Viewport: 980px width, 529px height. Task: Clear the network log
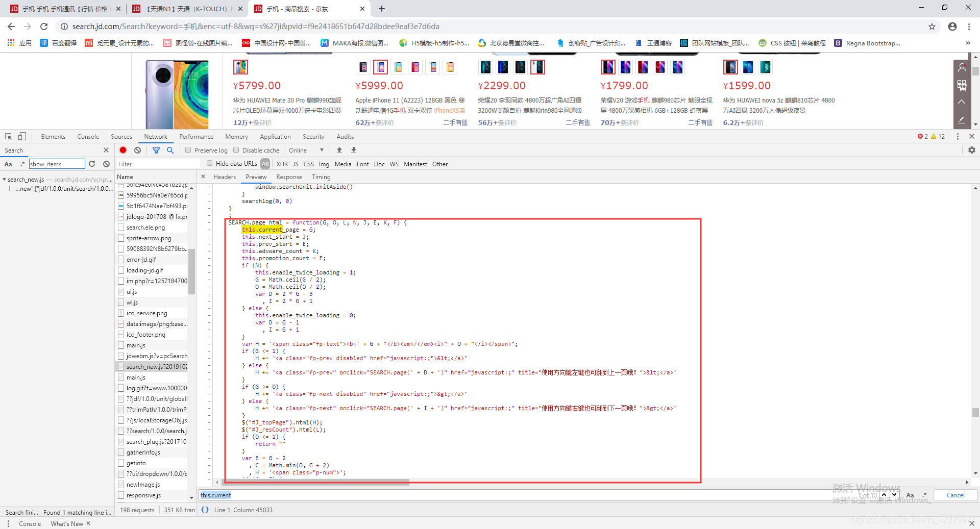[x=137, y=150]
